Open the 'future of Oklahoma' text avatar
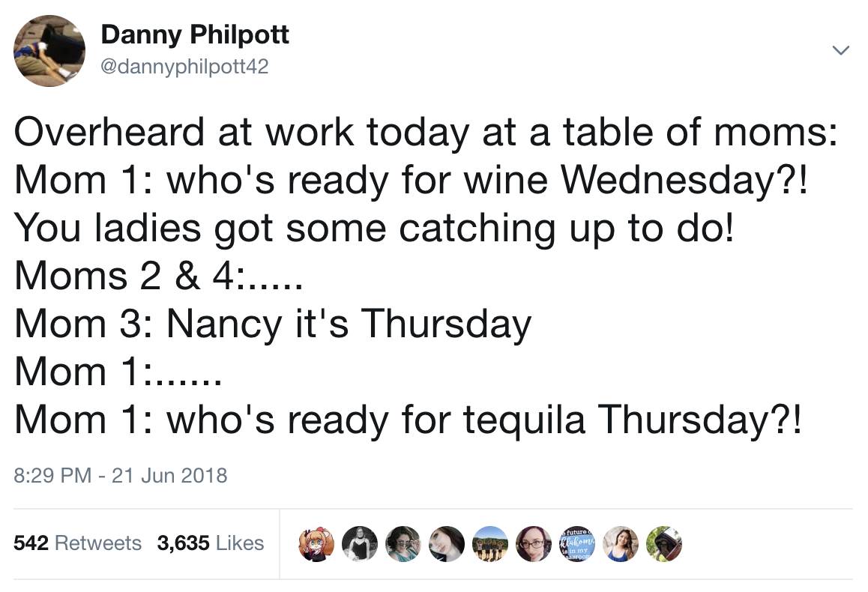Image resolution: width=868 pixels, height=592 pixels. (x=577, y=544)
